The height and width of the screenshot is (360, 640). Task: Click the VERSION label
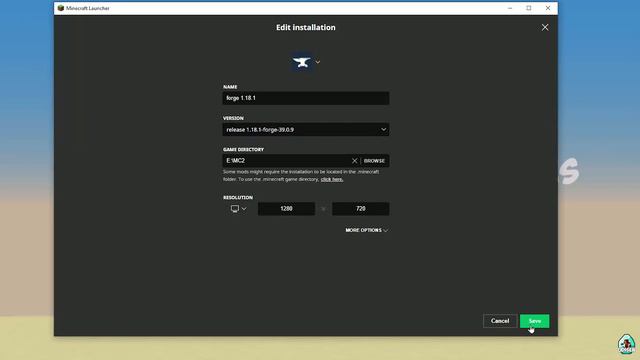point(233,118)
